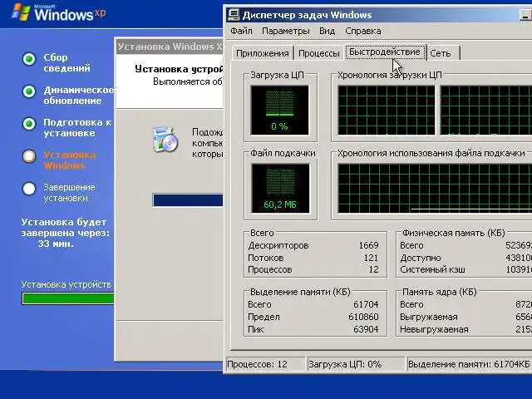The width and height of the screenshot is (532, 399).
Task: Click the first CPU usage history graph
Action: coord(387,111)
